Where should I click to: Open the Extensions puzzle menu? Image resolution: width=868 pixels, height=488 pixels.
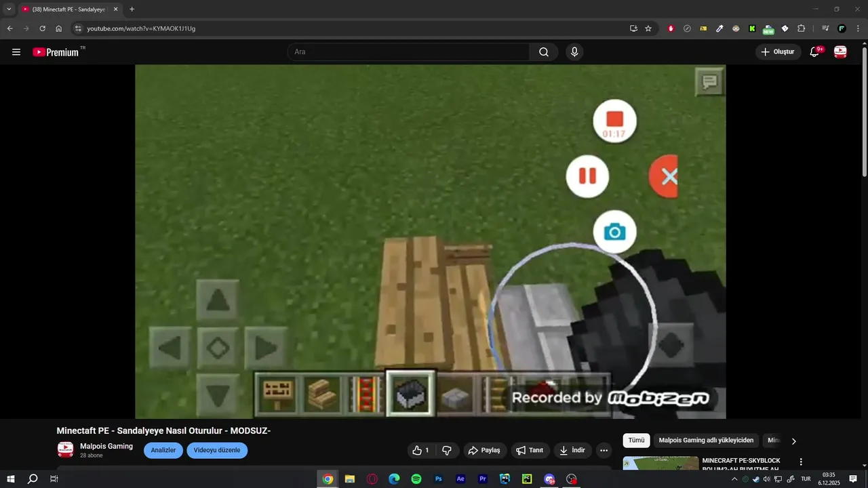(802, 28)
